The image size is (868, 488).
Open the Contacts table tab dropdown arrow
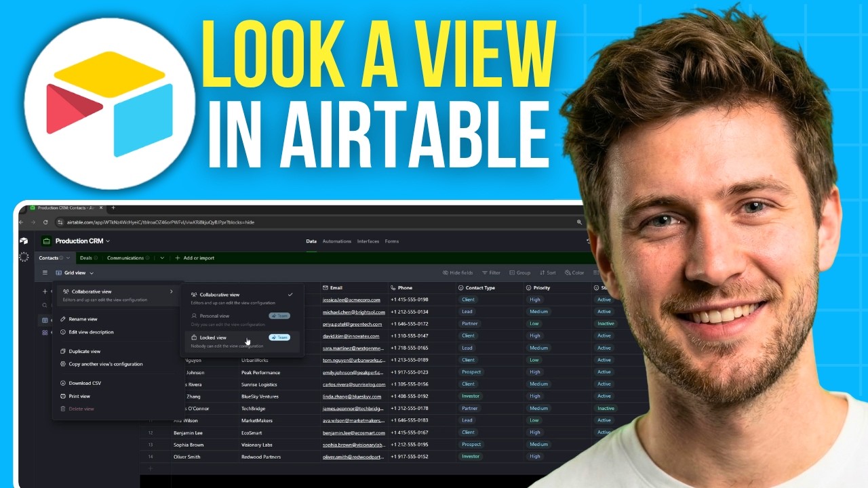tap(68, 258)
